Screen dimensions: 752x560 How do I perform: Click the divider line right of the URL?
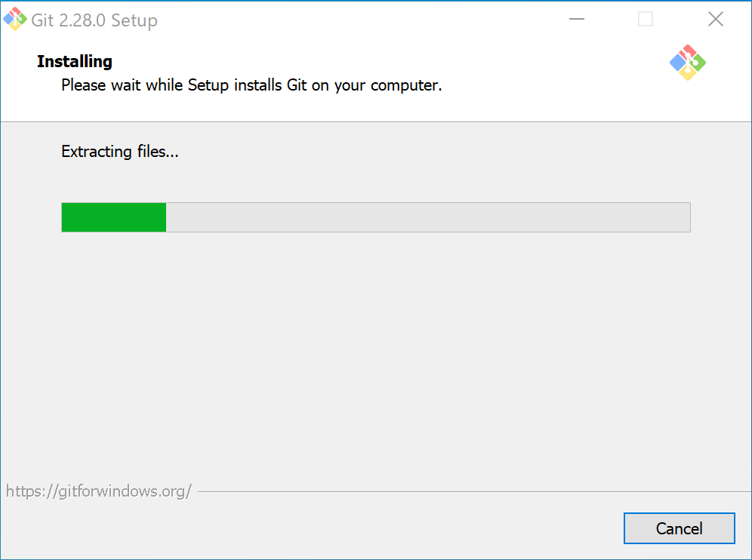[468, 491]
